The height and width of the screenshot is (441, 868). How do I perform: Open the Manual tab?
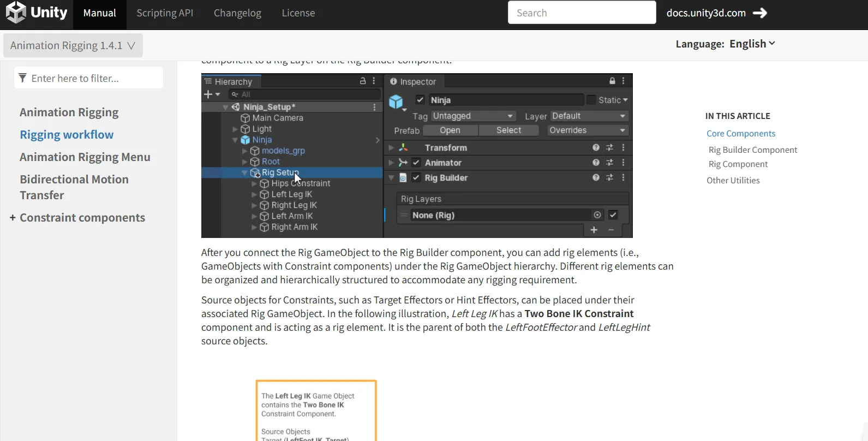coord(99,13)
